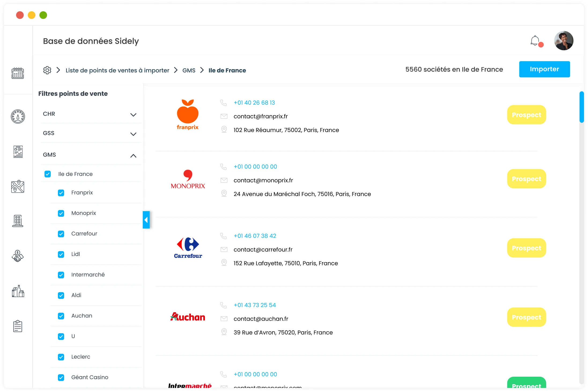Click the Carrefour logo
588x392 pixels.
coord(188,248)
